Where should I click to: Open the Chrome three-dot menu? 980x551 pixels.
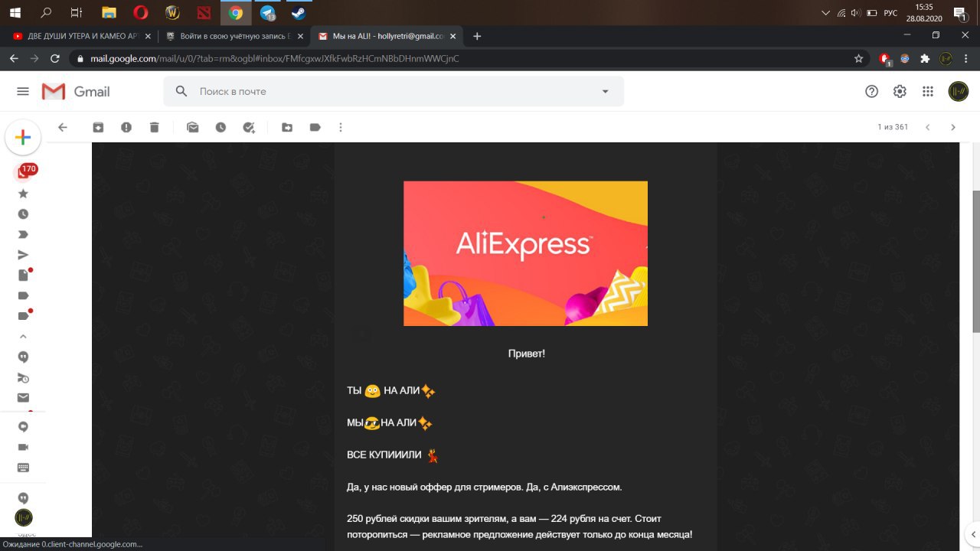[967, 58]
